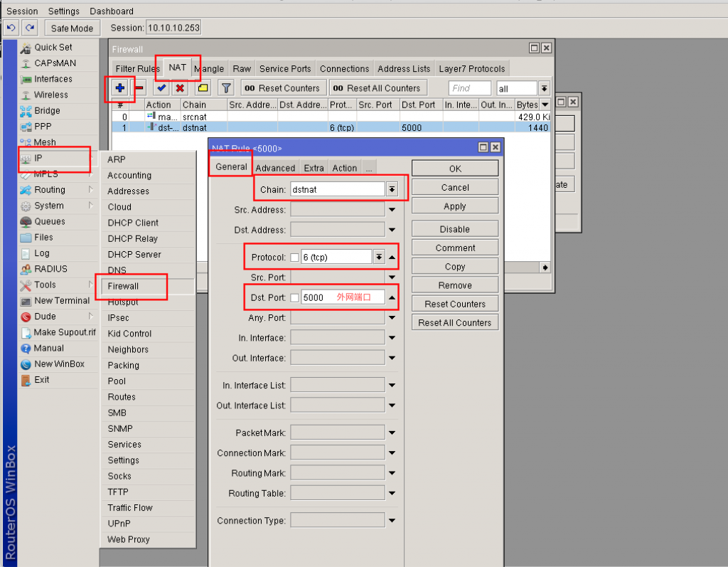The height and width of the screenshot is (567, 728).
Task: Open the Protocol dropdown list
Action: (x=380, y=257)
